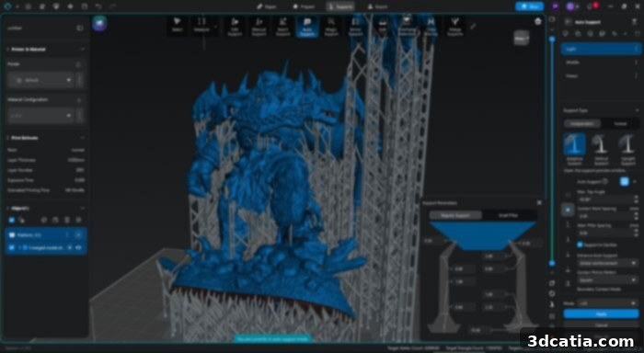644x353 pixels.
Task: Select the Small Pillar tab
Action: click(x=508, y=215)
